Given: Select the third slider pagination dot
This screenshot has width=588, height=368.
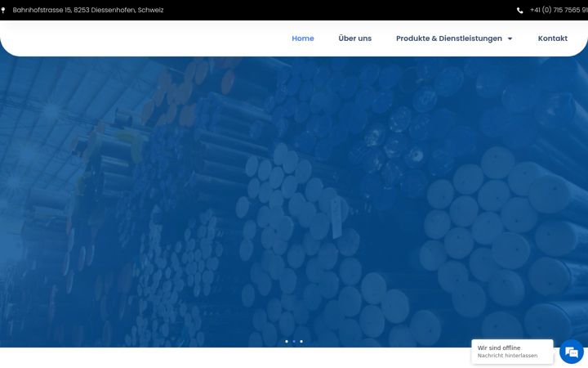Looking at the screenshot, I should pos(301,341).
